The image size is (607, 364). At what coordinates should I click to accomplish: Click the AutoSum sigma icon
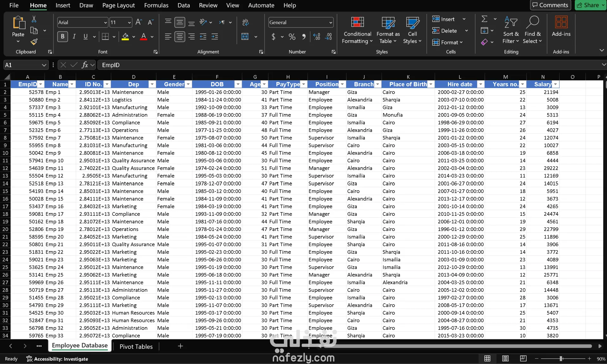(x=484, y=19)
